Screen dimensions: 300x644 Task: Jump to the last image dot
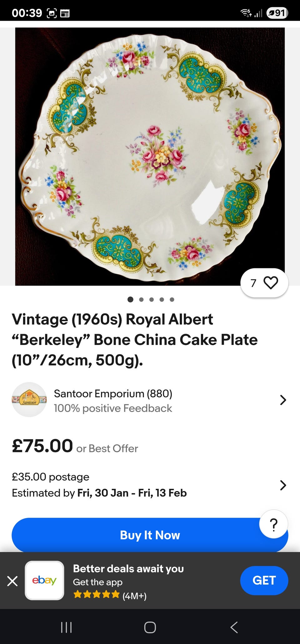[x=172, y=300]
